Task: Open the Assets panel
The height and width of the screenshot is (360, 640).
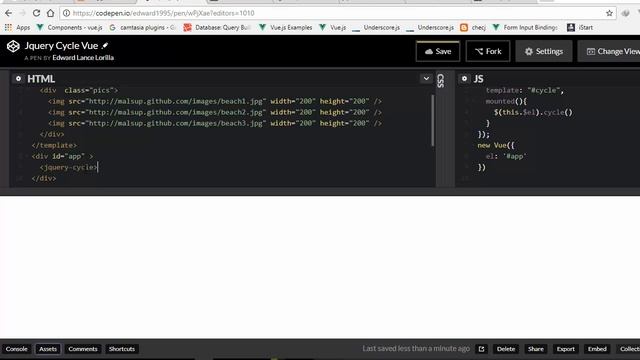Action: coord(48,349)
